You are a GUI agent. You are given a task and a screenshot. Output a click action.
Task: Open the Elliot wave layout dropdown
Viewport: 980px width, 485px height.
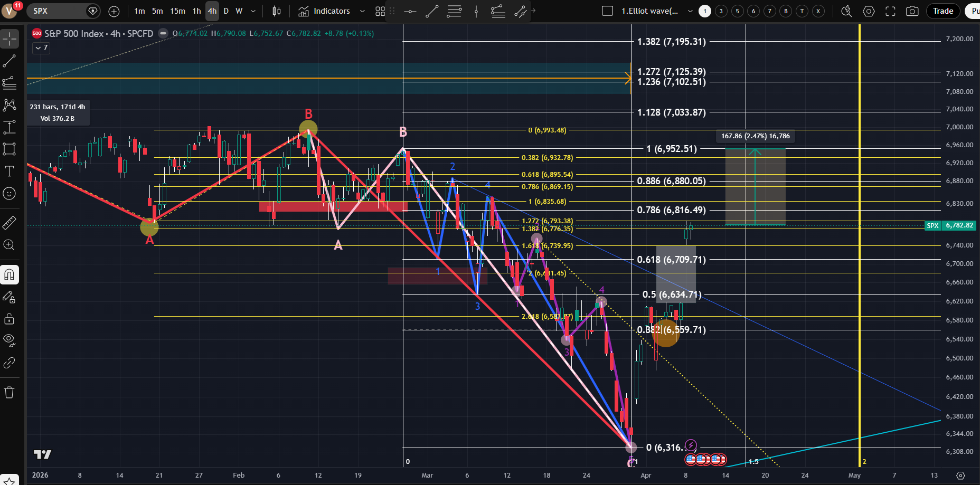690,11
